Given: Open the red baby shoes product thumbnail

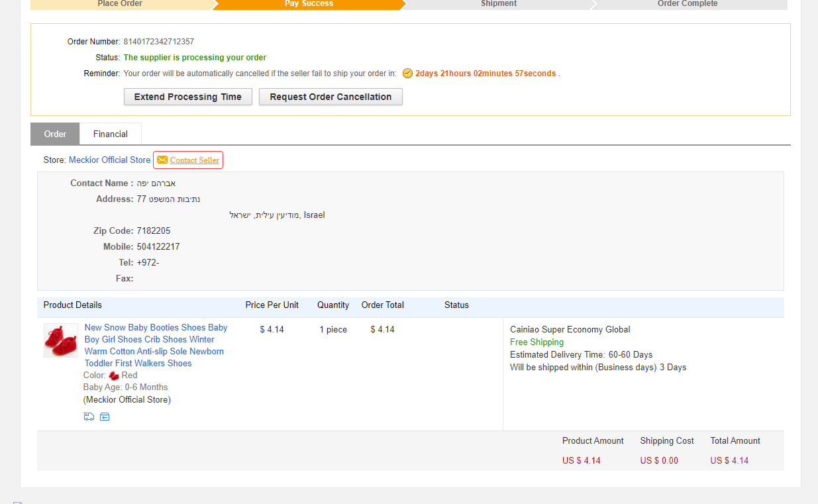Looking at the screenshot, I should coord(61,340).
